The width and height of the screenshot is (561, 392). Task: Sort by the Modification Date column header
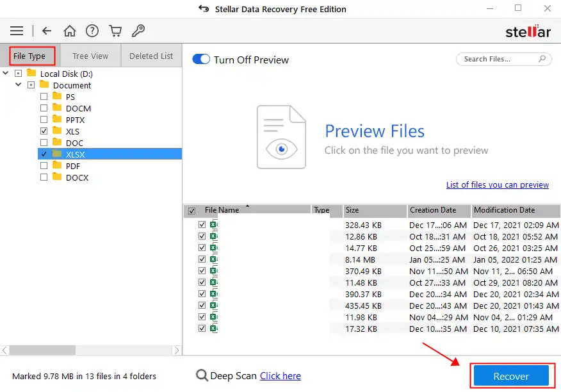[x=516, y=210]
